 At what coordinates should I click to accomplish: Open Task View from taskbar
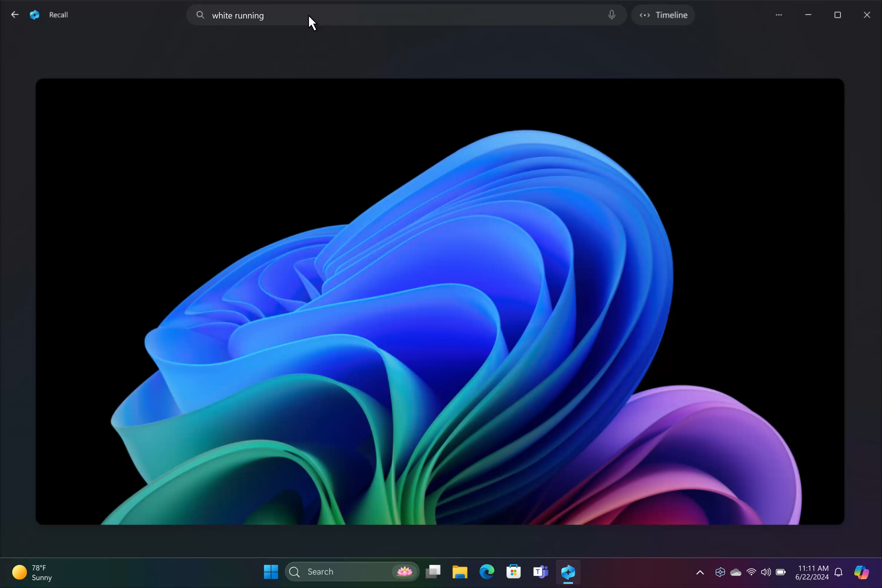[433, 572]
